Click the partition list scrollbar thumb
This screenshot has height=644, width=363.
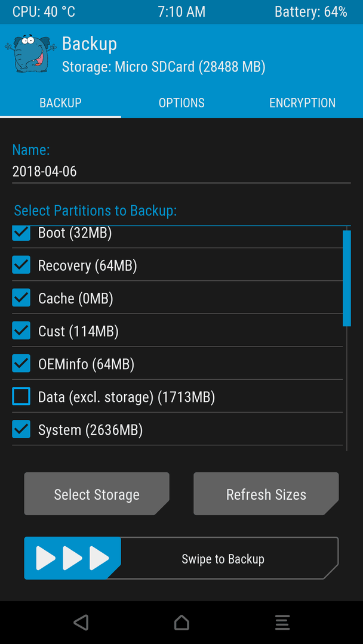347,278
